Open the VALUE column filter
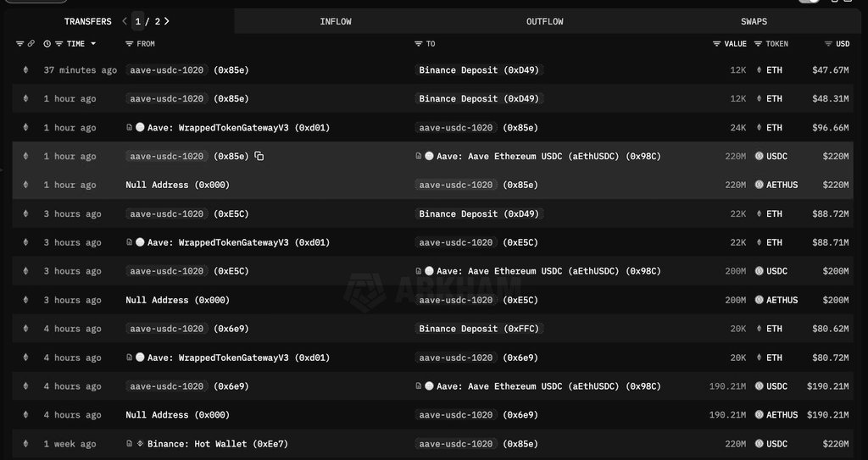Screen dimensions: 868x460 (x=716, y=44)
